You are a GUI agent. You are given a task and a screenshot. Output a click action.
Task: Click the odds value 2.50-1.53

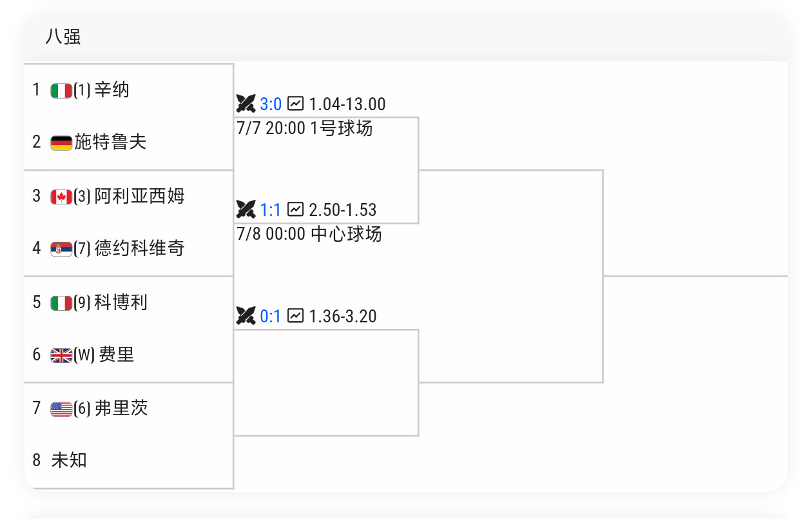point(343,210)
